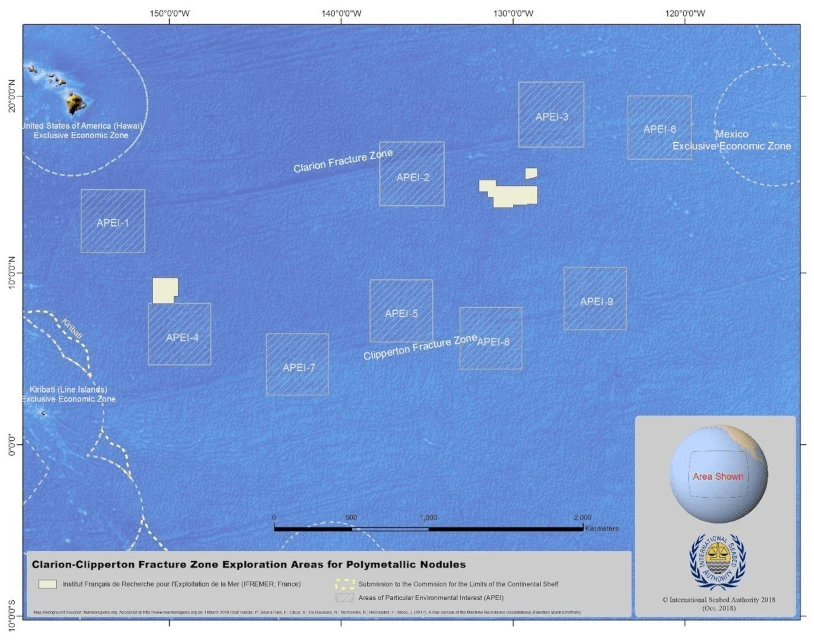Click the Submission to the Commission legend text
Image resolution: width=814 pixels, height=640 pixels.
tap(458, 584)
